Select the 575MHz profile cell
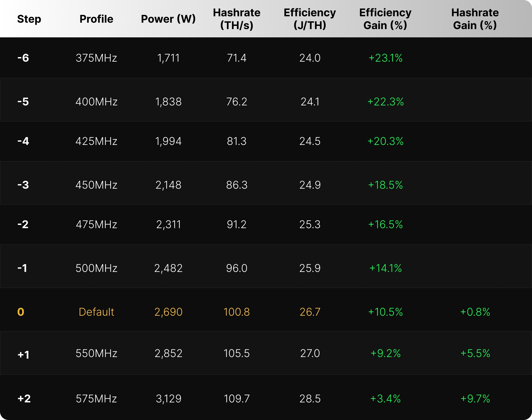 [x=96, y=399]
